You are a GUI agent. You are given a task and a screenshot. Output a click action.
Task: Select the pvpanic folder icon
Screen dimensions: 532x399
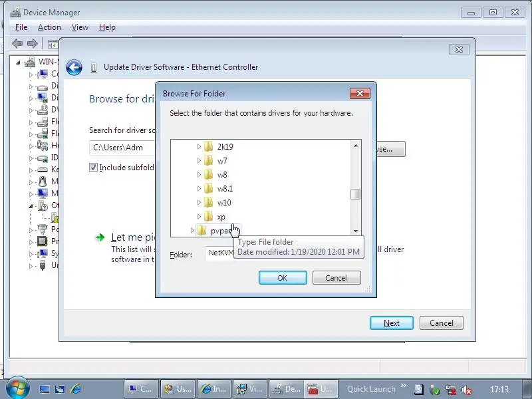coord(201,231)
